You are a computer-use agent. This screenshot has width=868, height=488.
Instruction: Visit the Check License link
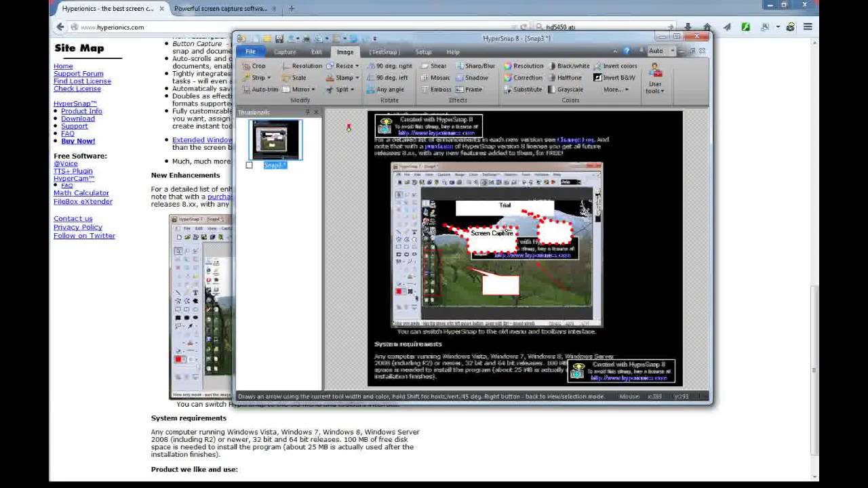[77, 89]
